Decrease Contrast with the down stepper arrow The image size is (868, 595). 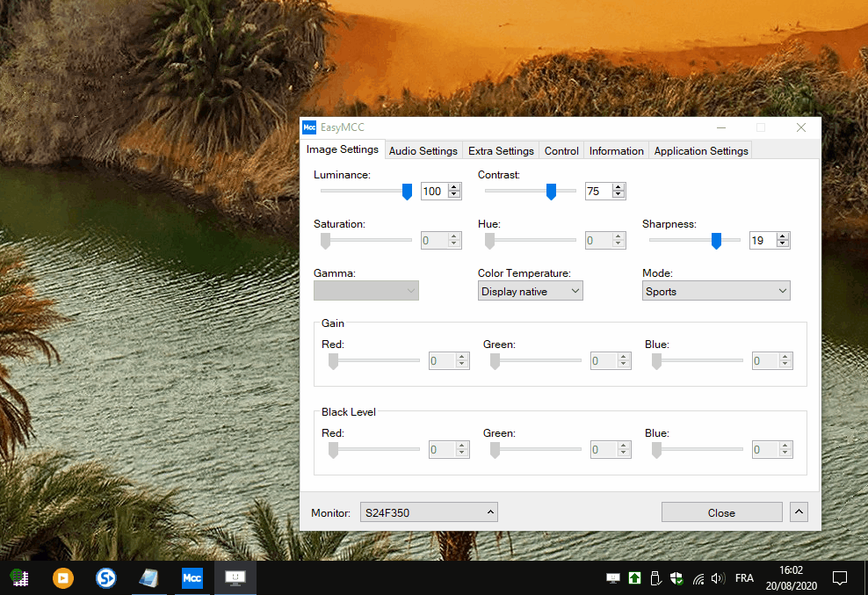pos(618,195)
